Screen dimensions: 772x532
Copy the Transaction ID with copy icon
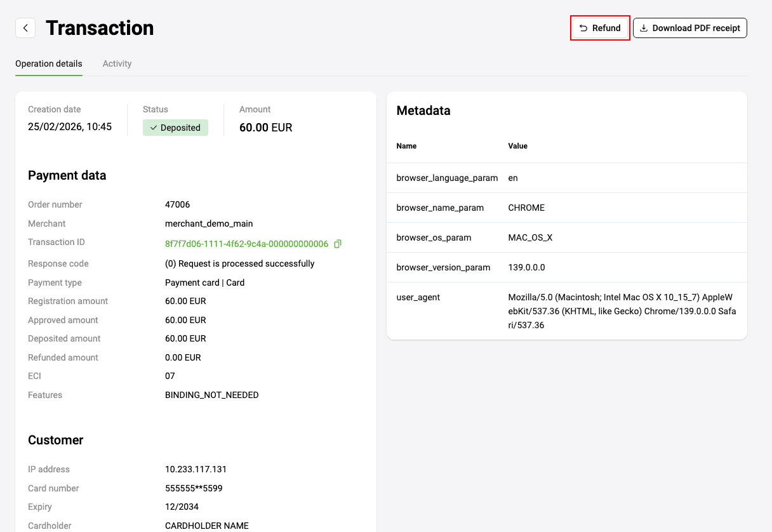pos(338,244)
